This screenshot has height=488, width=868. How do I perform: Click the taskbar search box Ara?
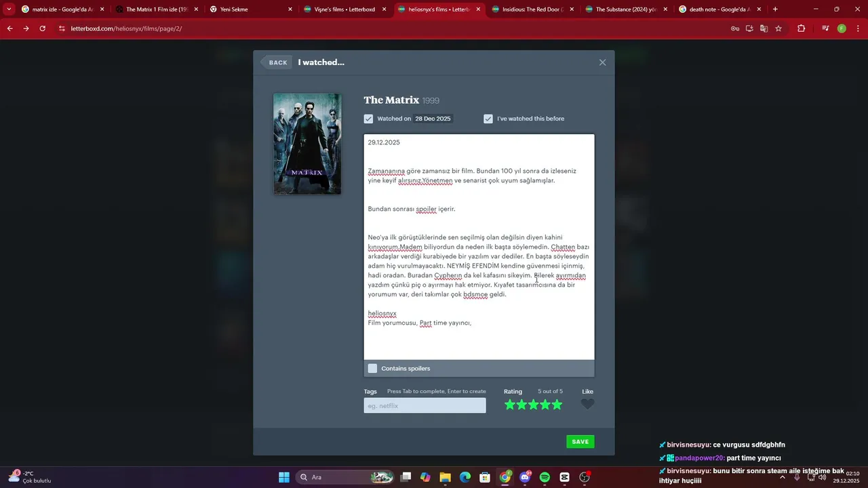pos(346,477)
